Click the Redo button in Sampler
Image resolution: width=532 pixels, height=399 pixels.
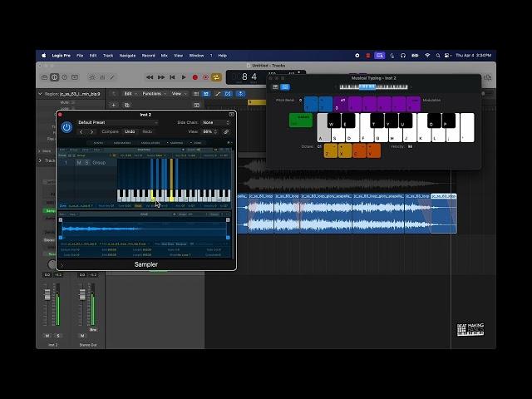[x=147, y=131]
